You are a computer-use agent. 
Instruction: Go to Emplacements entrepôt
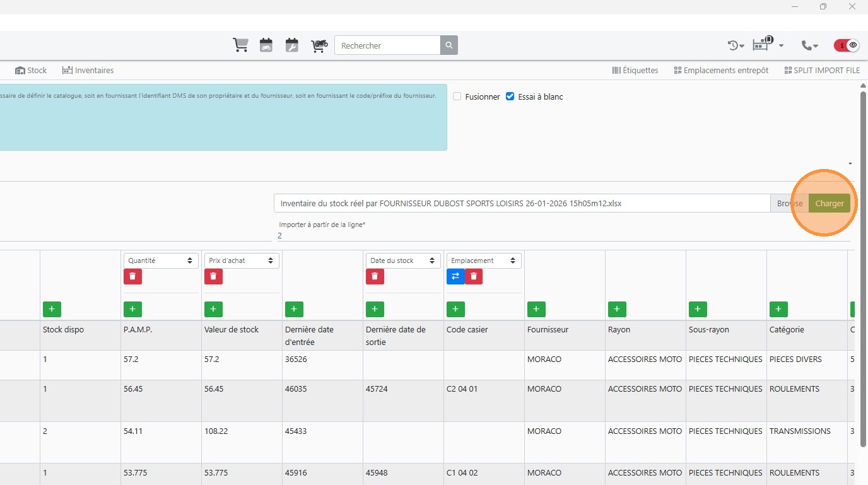(x=721, y=71)
